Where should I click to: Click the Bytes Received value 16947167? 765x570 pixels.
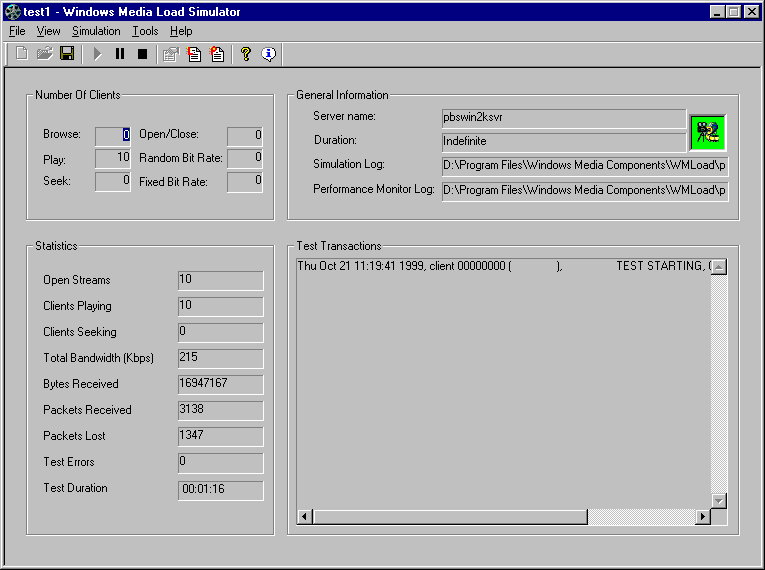coord(221,385)
